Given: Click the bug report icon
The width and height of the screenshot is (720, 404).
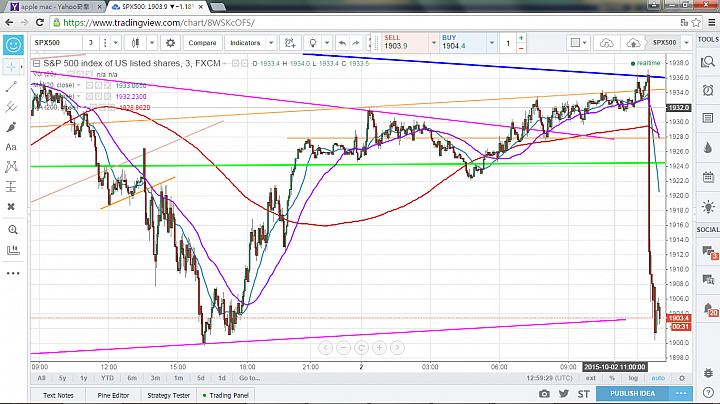Looking at the screenshot, I should tap(708, 373).
